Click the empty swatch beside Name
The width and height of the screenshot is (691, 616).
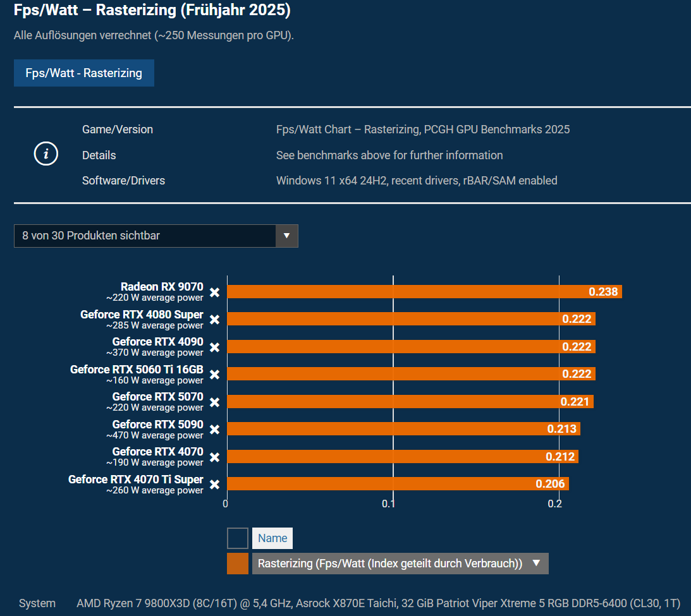(x=238, y=538)
